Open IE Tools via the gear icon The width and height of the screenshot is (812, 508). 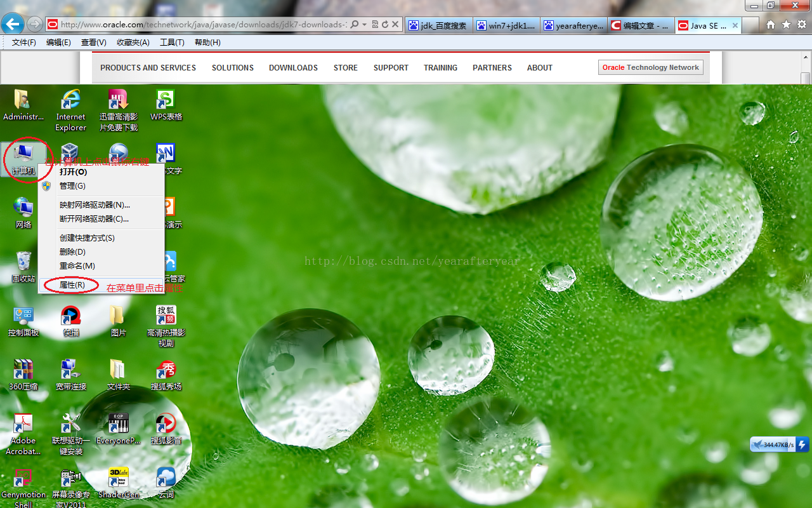point(802,25)
